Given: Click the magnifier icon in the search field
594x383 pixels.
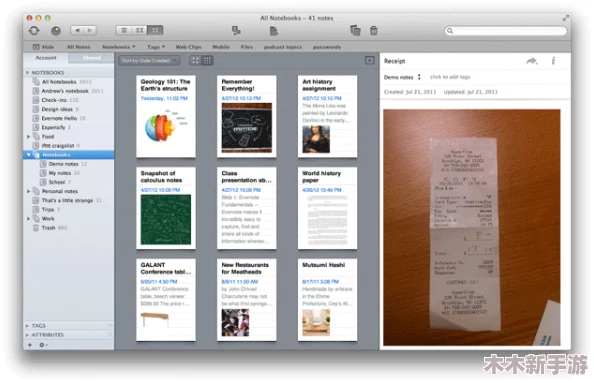Looking at the screenshot, I should [450, 31].
